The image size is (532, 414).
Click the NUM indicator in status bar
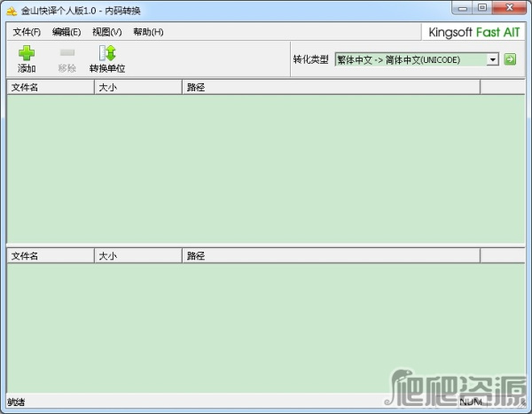click(471, 402)
